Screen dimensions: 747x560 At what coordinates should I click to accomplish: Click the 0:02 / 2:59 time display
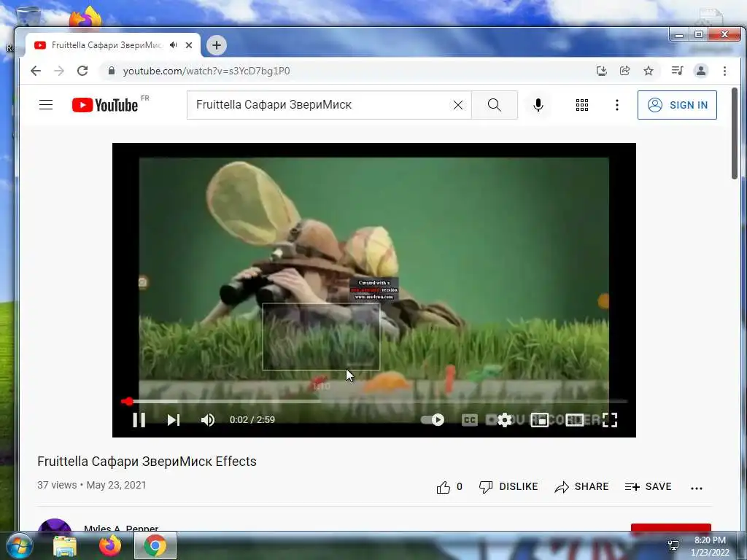click(x=252, y=419)
